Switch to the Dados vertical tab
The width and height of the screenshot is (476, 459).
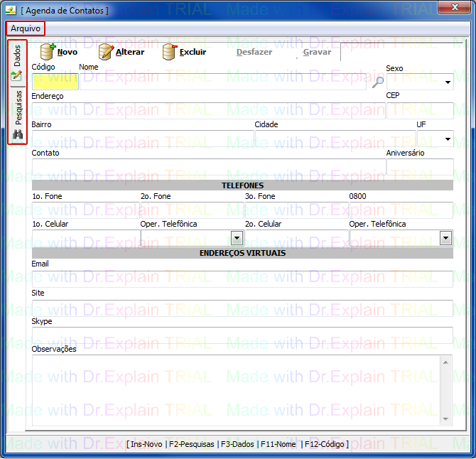(18, 55)
